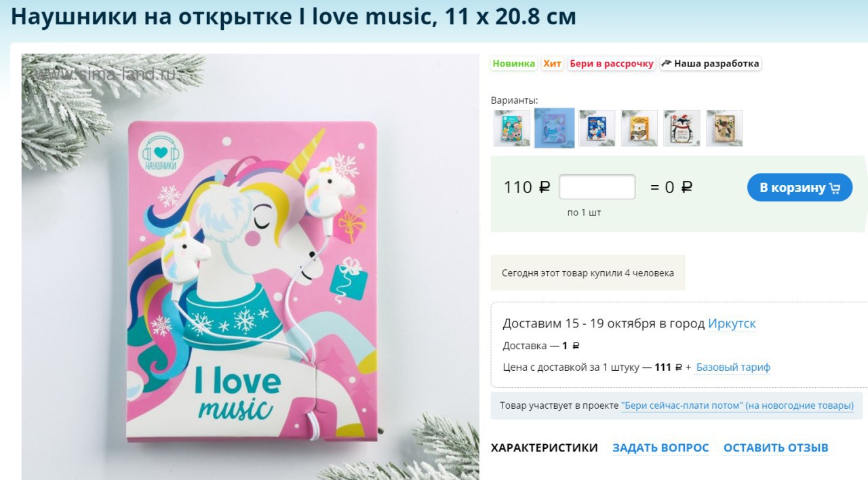Open the 'Оставить отзыв' tab
The height and width of the screenshot is (480, 868).
point(776,447)
